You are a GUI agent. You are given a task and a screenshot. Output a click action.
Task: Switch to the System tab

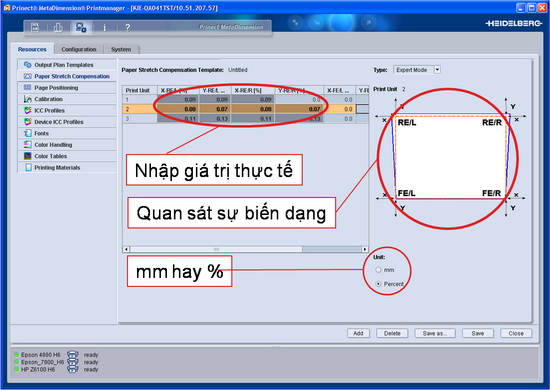click(x=121, y=49)
